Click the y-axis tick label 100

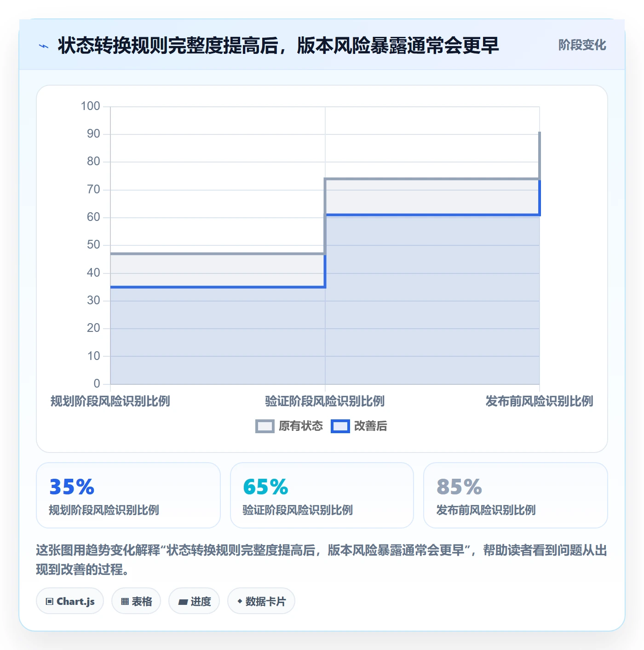(x=90, y=106)
